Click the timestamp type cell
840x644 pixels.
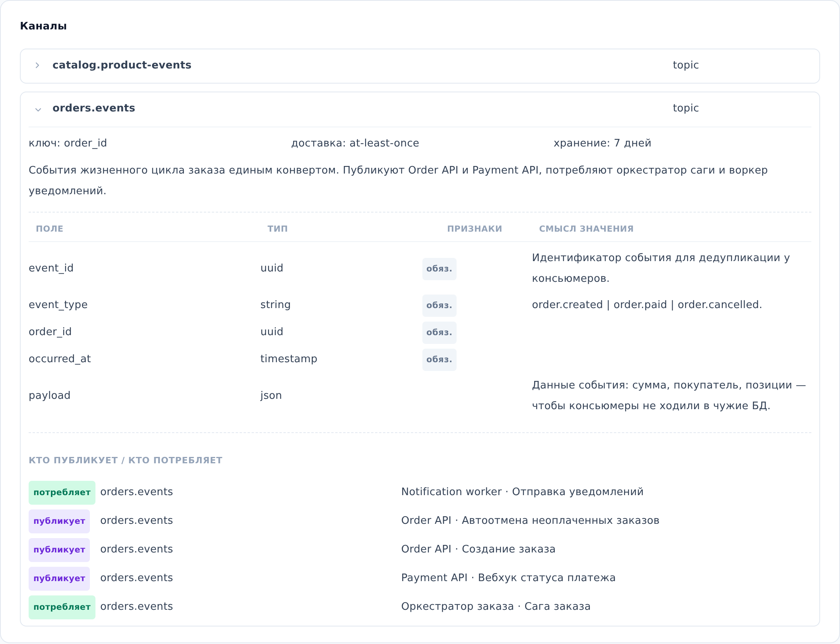[289, 359]
